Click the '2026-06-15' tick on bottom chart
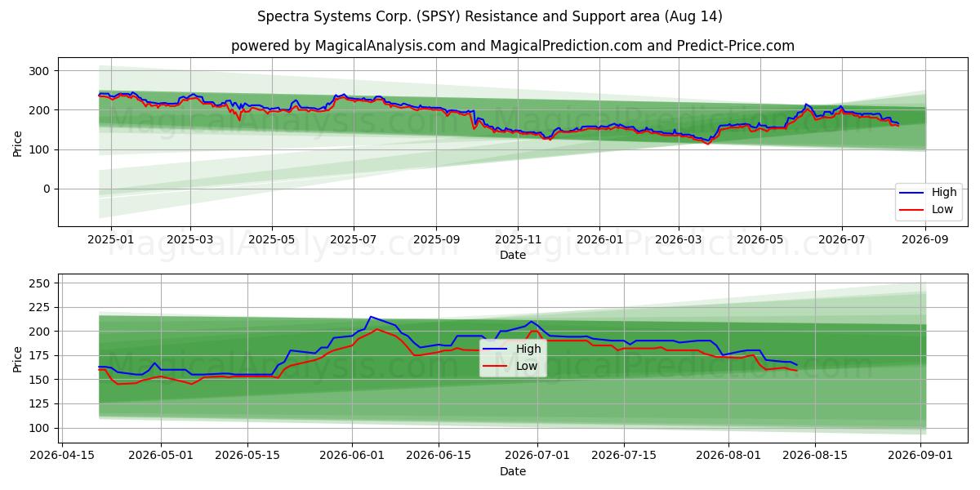This screenshot has width=980, height=490. coord(439,456)
